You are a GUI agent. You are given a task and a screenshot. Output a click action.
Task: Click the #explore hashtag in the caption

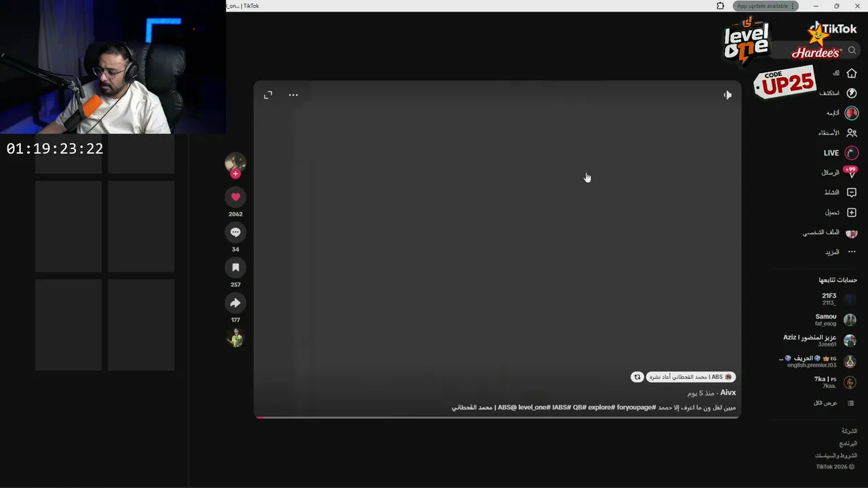tap(601, 407)
